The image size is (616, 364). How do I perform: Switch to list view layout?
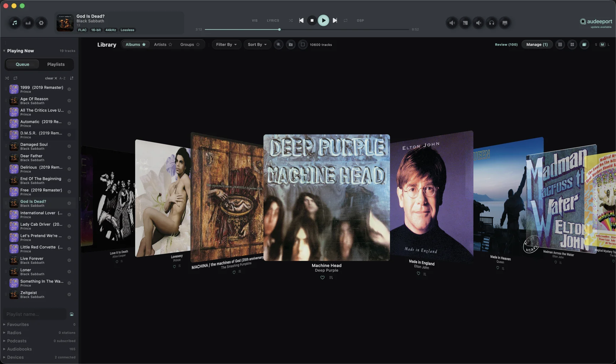pyautogui.click(x=560, y=45)
